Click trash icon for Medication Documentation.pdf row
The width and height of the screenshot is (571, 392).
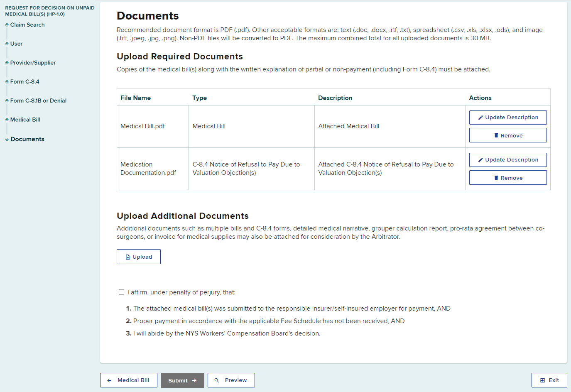[496, 178]
